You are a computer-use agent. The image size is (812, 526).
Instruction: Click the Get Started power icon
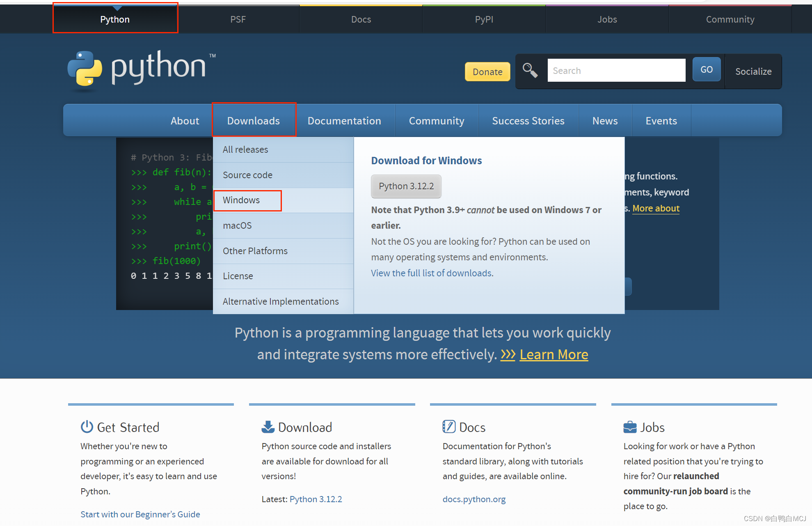point(87,427)
